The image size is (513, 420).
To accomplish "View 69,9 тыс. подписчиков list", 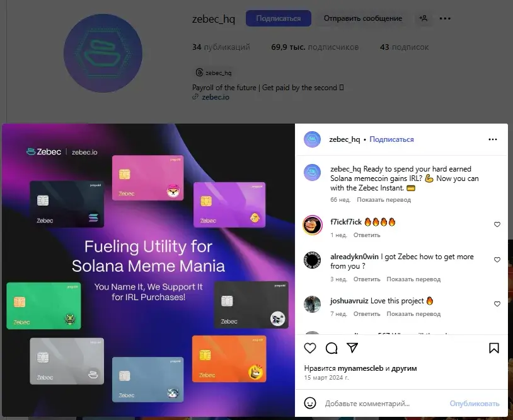I will pos(314,47).
